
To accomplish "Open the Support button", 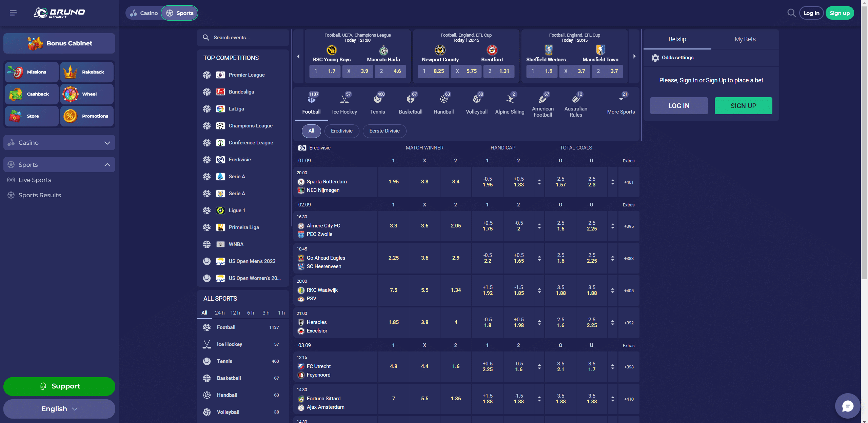I will (59, 386).
